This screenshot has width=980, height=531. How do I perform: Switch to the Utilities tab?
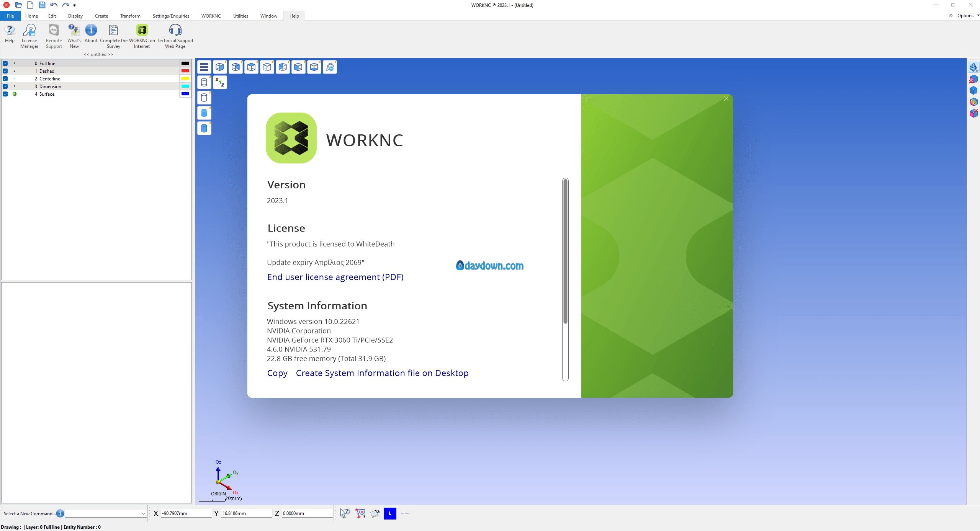[241, 16]
